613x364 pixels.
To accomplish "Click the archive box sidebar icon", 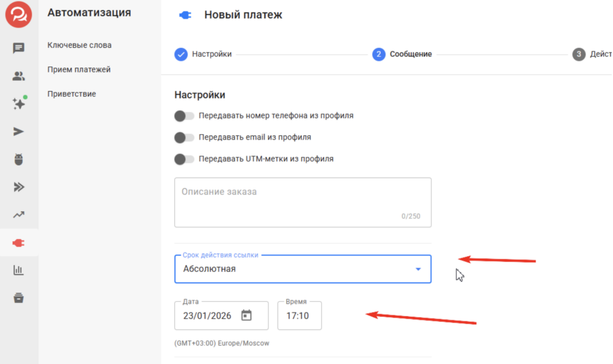I will 19,298.
